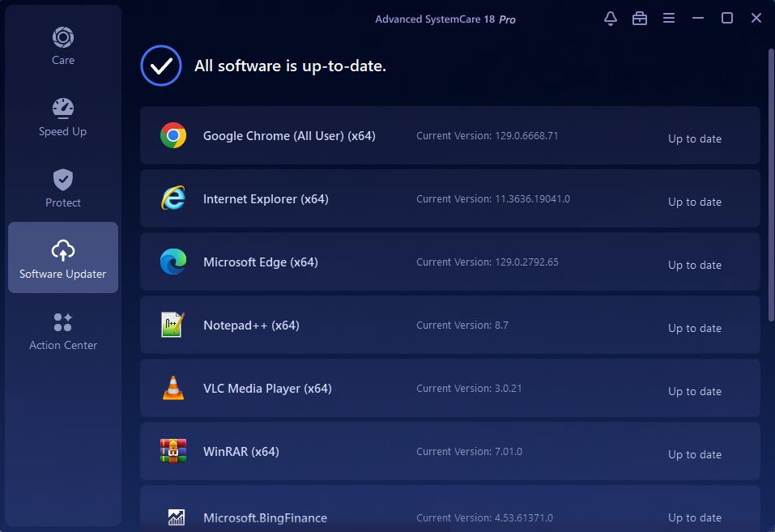Open the toolbox icon in title bar
Screen dimensions: 775x532
(x=640, y=19)
